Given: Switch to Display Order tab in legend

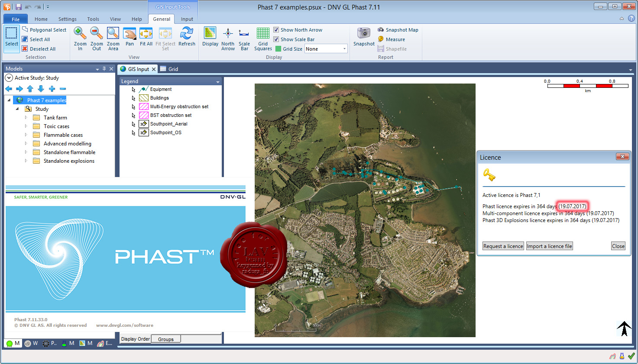Looking at the screenshot, I should click(135, 339).
